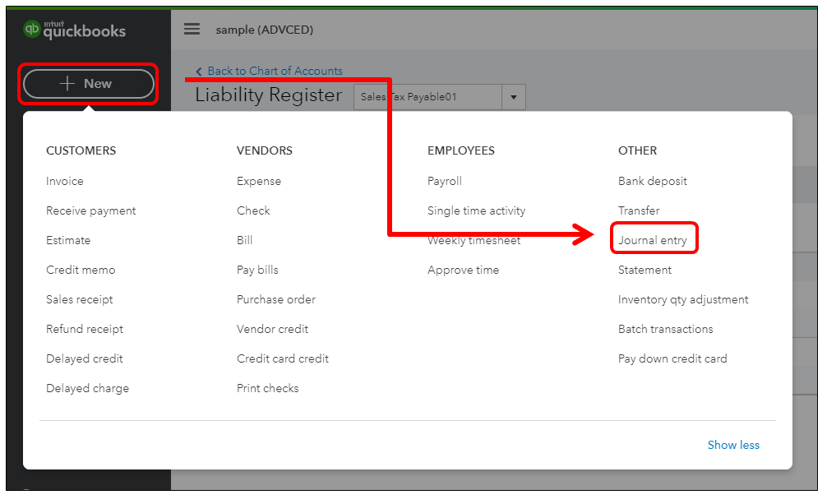Screen dimensions: 827x504
Task: Create a Sales receipt
Action: click(80, 299)
